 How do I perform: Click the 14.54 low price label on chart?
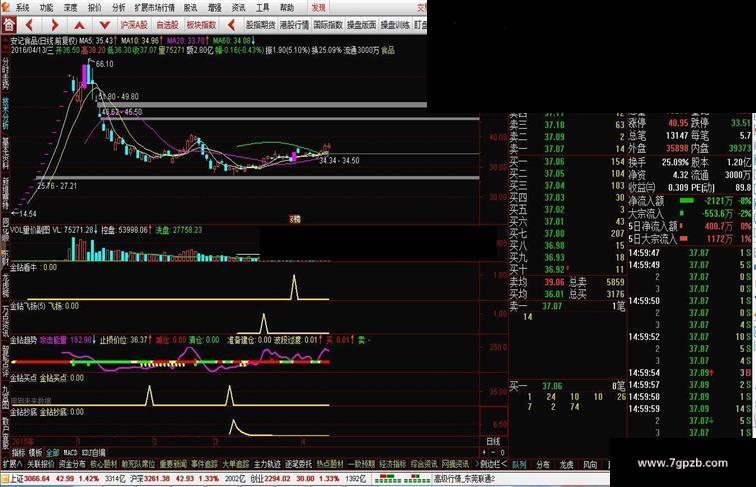coord(27,214)
